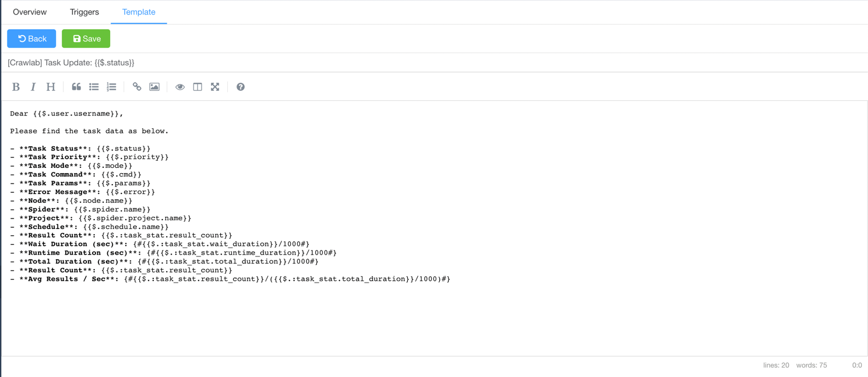Viewport: 868px width, 377px height.
Task: Insert heading with the H icon
Action: (x=51, y=87)
